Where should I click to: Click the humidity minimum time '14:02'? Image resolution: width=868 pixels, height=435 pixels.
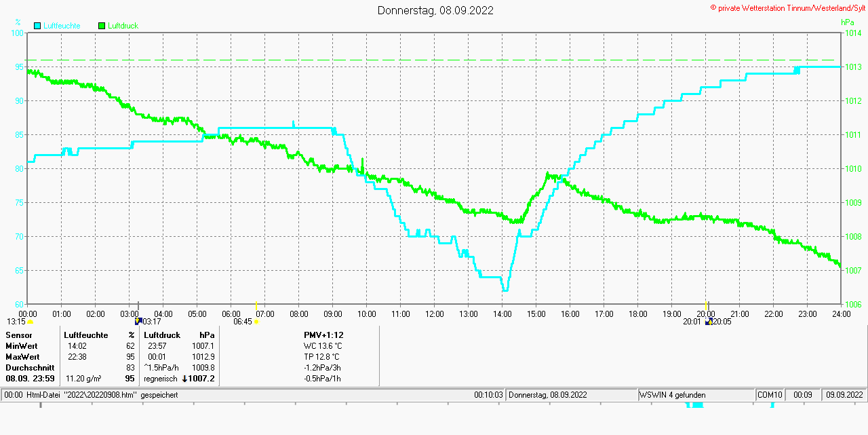[77, 346]
